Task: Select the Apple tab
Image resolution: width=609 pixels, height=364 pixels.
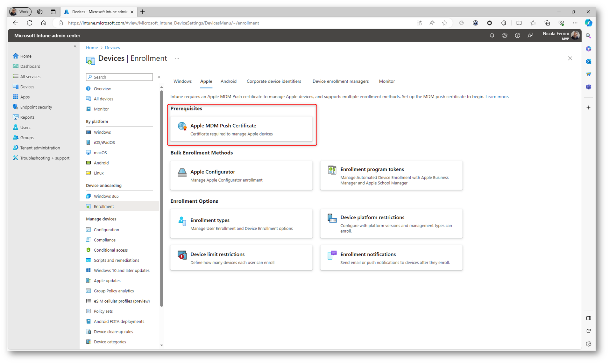Action: [x=206, y=81]
